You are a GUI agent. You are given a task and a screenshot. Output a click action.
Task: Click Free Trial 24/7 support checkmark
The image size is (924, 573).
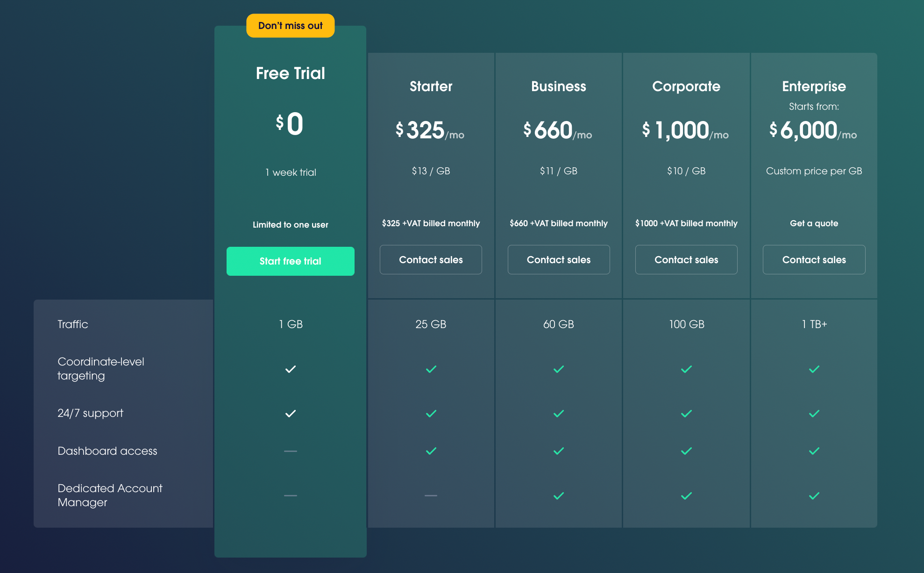point(290,414)
